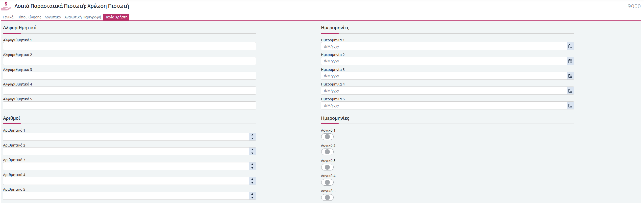Click into the Ημερομηνία 3 date field

444,76
